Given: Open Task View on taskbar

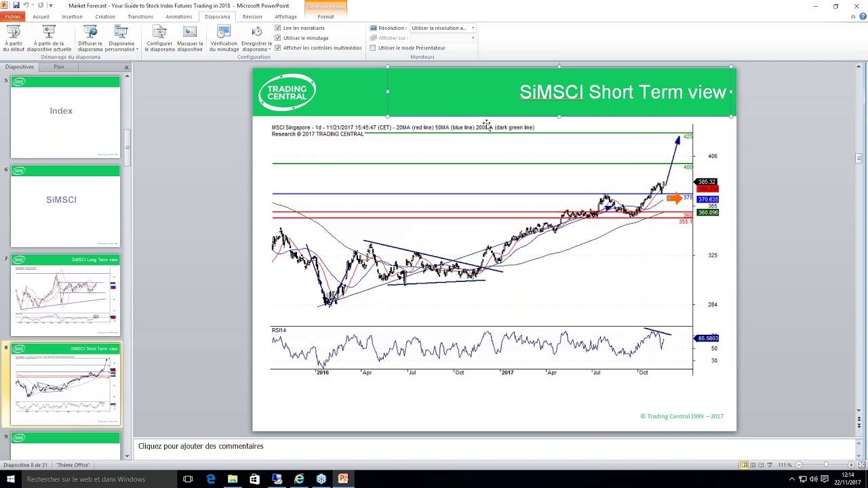Looking at the screenshot, I should tap(188, 479).
